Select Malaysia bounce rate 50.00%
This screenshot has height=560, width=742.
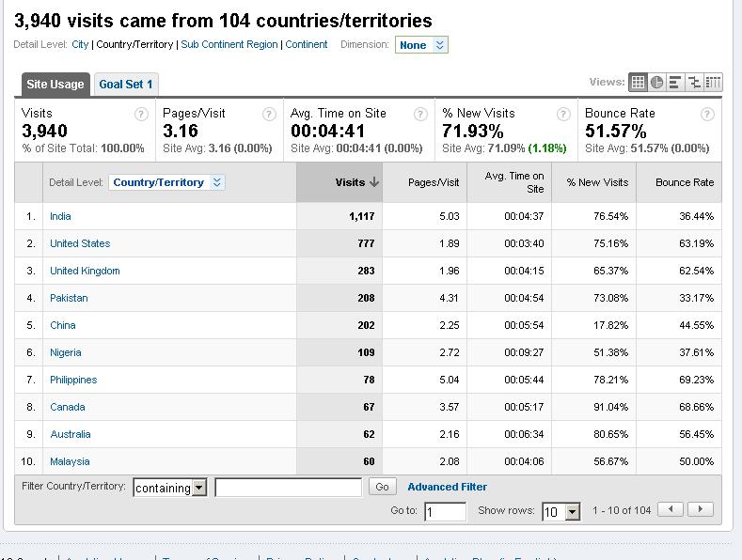696,461
